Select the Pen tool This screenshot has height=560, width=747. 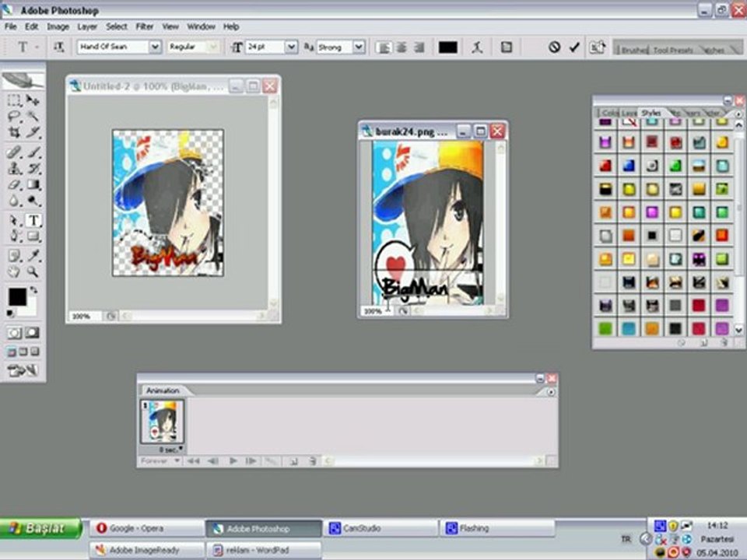pyautogui.click(x=14, y=236)
